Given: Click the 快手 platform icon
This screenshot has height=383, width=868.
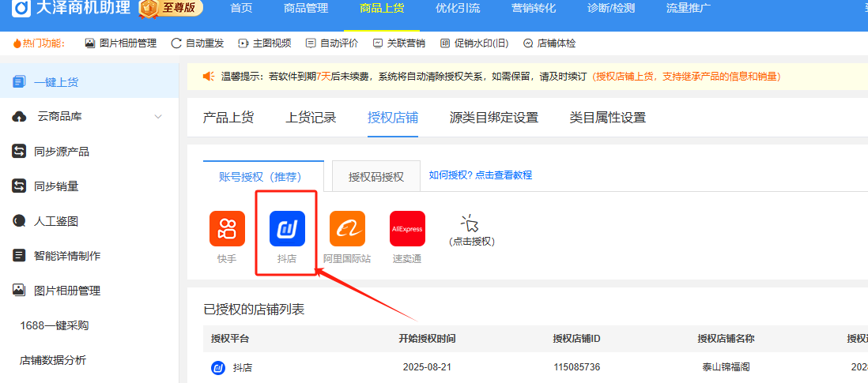Looking at the screenshot, I should point(227,229).
